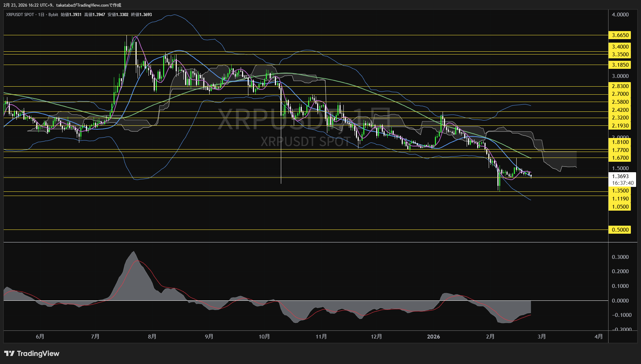
Task: Select the 3.6650 yellow price label
Action: coord(620,35)
